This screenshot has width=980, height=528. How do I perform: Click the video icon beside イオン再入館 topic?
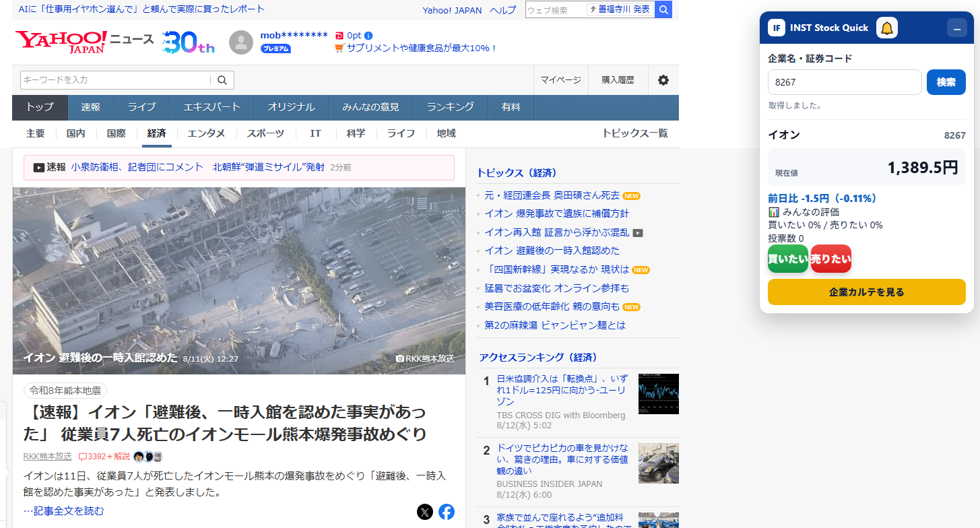pos(638,233)
